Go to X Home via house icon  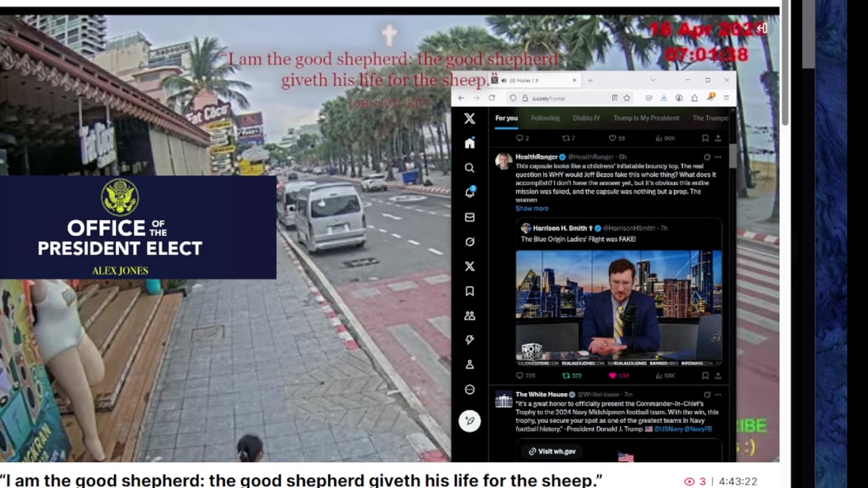(x=469, y=143)
